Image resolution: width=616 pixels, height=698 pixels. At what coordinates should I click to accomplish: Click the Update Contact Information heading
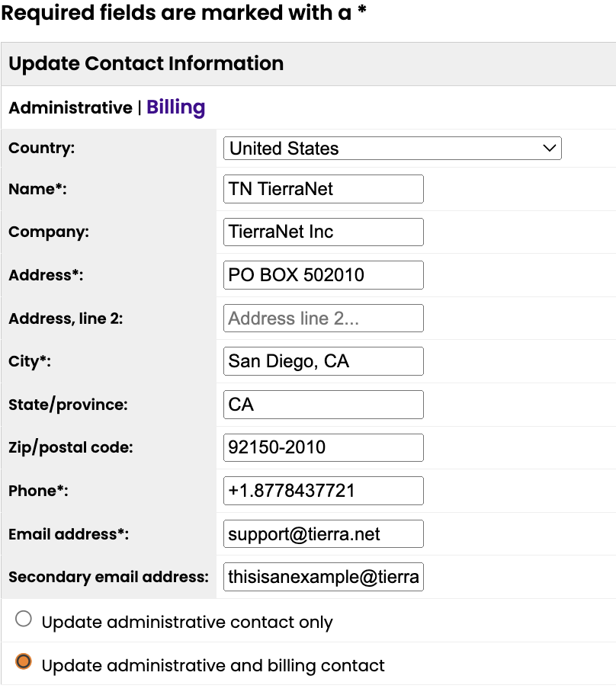pos(146,64)
